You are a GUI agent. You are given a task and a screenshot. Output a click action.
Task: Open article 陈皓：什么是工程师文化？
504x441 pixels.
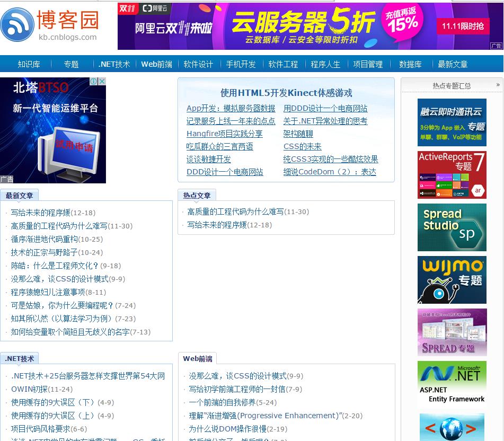pos(55,266)
